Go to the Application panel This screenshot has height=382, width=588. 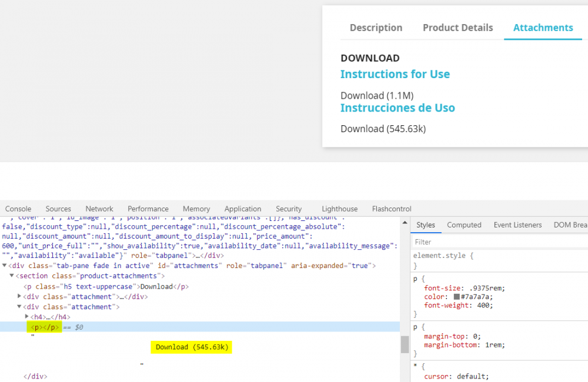242,209
